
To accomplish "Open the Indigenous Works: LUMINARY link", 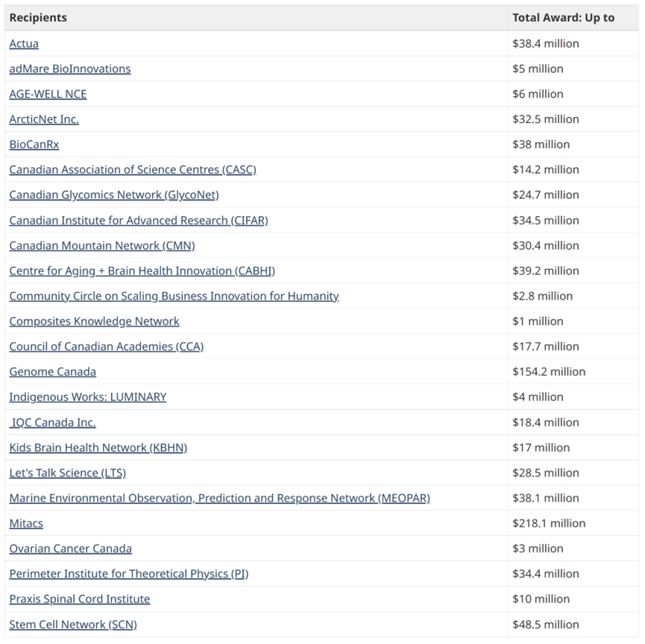I will click(x=88, y=397).
